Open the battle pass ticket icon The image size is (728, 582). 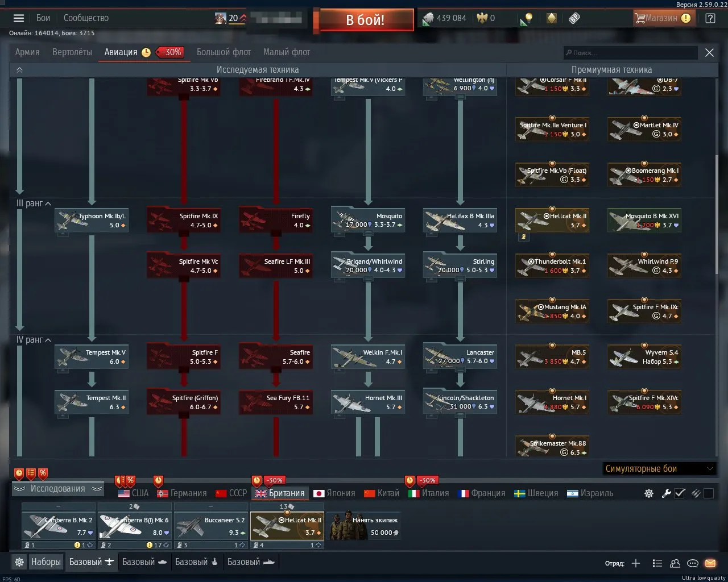point(574,18)
